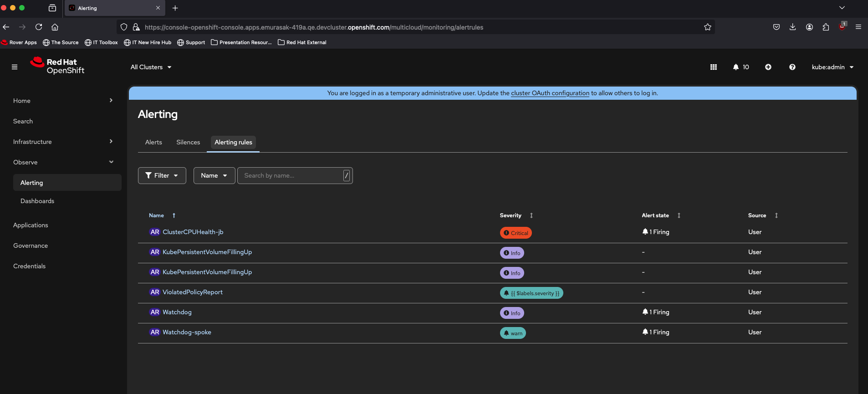
Task: Open the Watchdog-spoke alerting rule
Action: tap(187, 332)
